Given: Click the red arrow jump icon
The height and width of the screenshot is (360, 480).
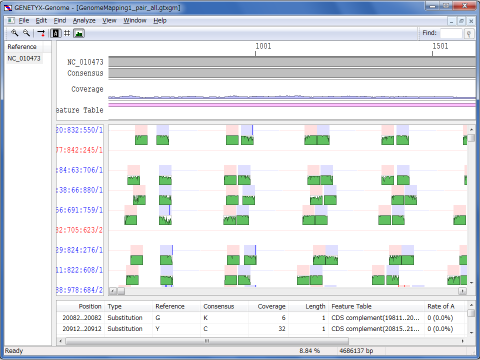Looking at the screenshot, I should point(41,33).
